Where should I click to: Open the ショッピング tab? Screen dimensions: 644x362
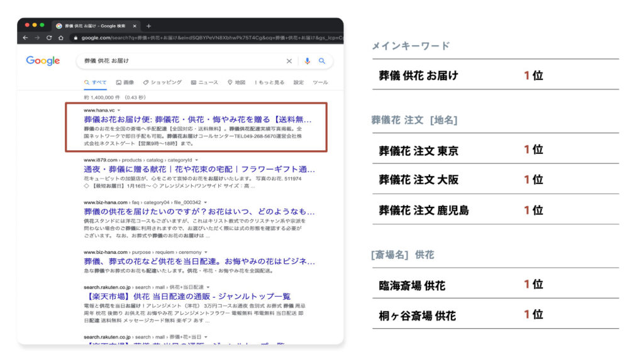click(x=162, y=82)
